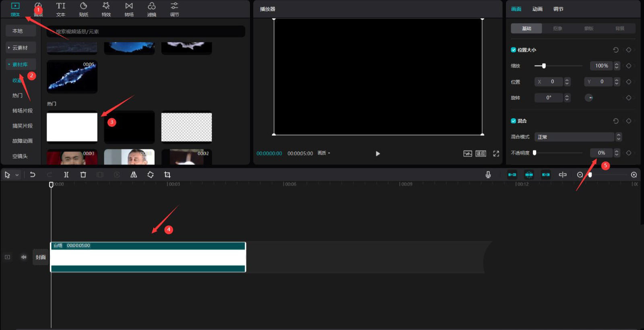The height and width of the screenshot is (330, 644).
Task: Click the split clip tool in timeline toolbar
Action: click(x=66, y=175)
